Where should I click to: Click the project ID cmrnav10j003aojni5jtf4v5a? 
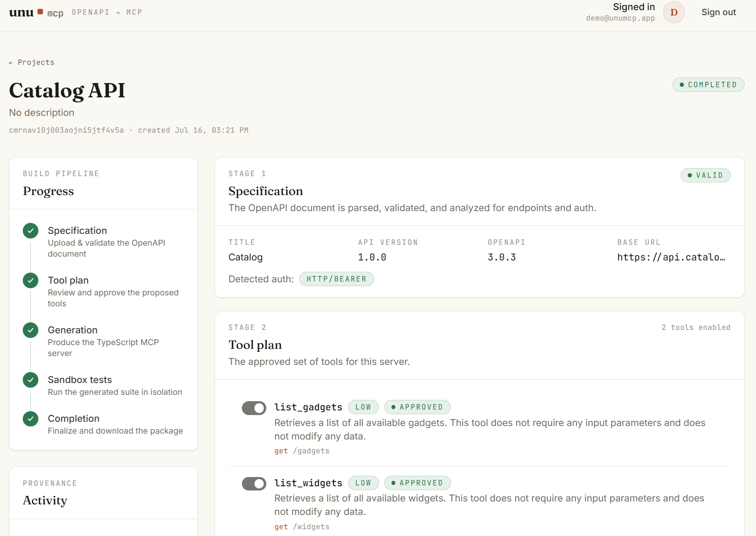pyautogui.click(x=66, y=130)
